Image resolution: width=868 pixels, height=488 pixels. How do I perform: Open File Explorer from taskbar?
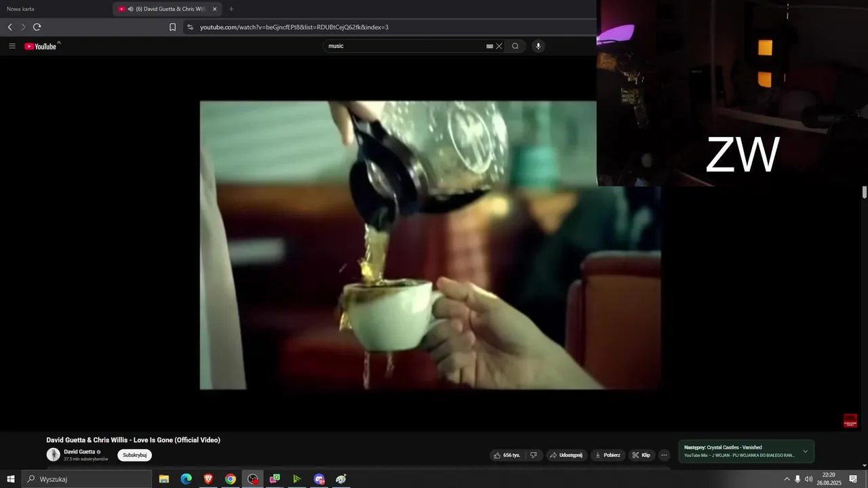(x=164, y=479)
